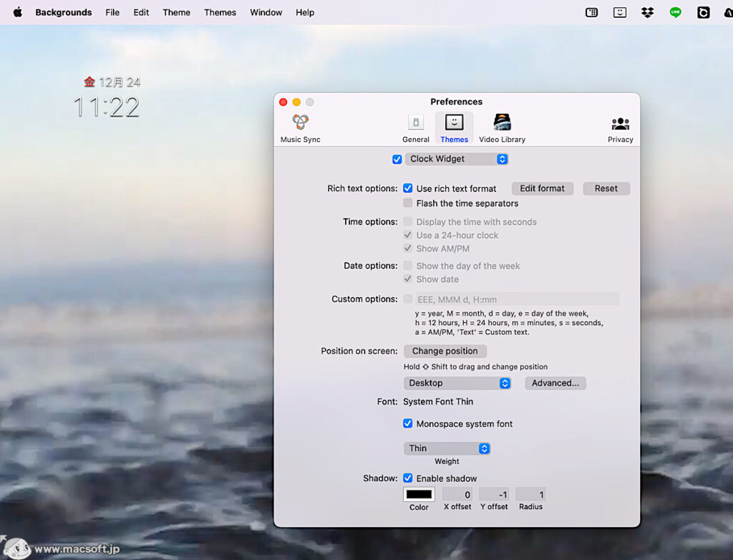Screen dimensions: 733x560
Task: Enable the Custom options checkbox
Action: 407,299
